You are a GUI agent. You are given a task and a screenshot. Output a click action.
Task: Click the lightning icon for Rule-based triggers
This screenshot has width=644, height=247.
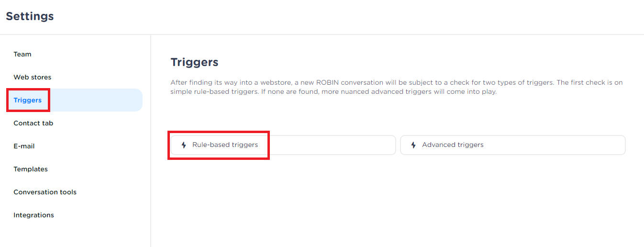pos(184,145)
